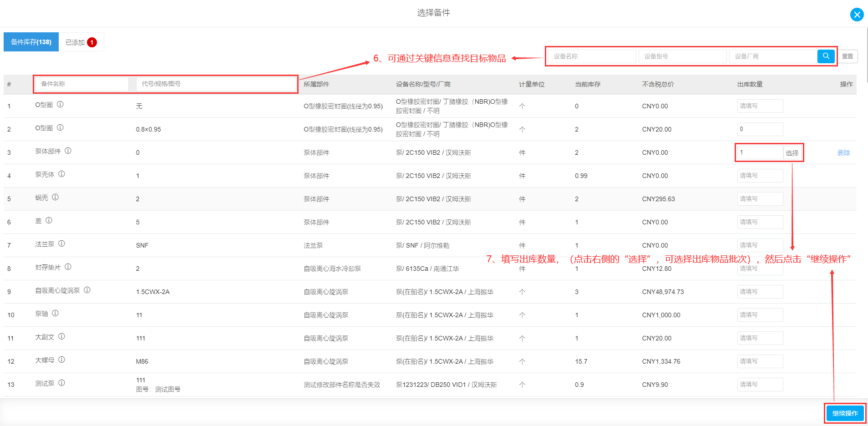Click 出库数量 input for 大副文 row
868x426 pixels.
point(760,338)
